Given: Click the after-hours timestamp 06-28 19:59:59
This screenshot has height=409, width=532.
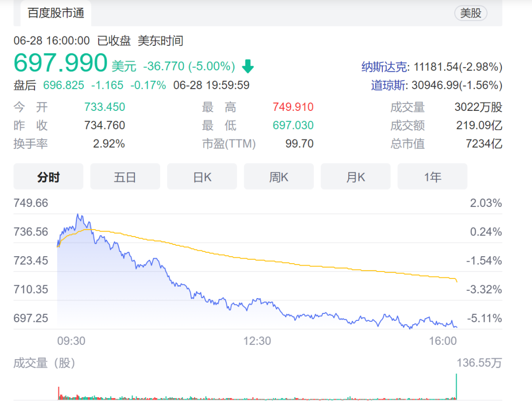Looking at the screenshot, I should coord(211,85).
